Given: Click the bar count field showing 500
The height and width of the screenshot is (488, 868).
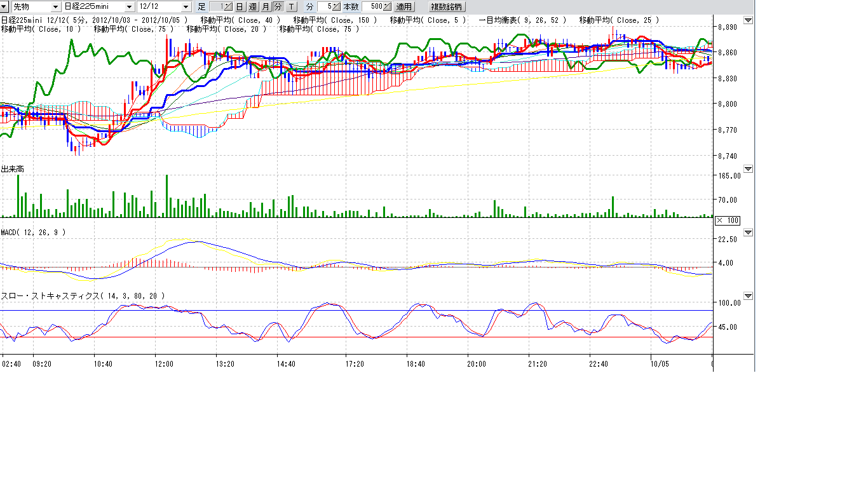Looking at the screenshot, I should click(373, 7).
